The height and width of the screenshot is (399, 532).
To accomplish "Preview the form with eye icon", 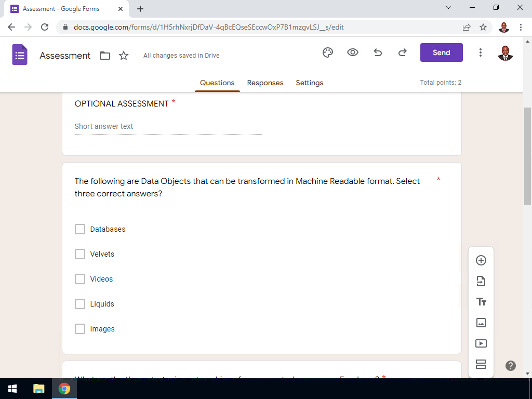I will click(353, 52).
